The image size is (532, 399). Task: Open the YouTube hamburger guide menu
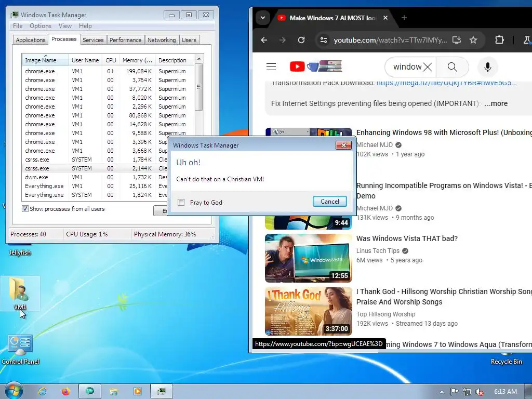pos(271,67)
